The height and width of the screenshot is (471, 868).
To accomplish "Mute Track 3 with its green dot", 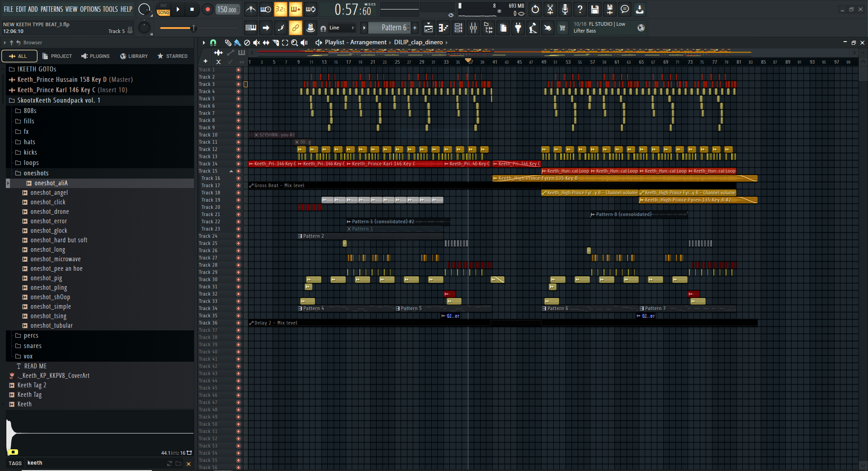I will (238, 84).
